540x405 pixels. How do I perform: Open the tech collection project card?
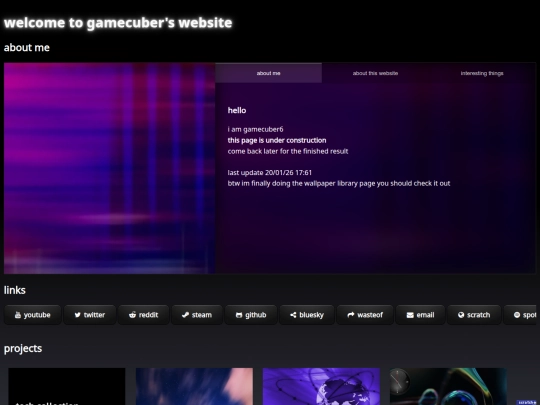click(x=67, y=386)
